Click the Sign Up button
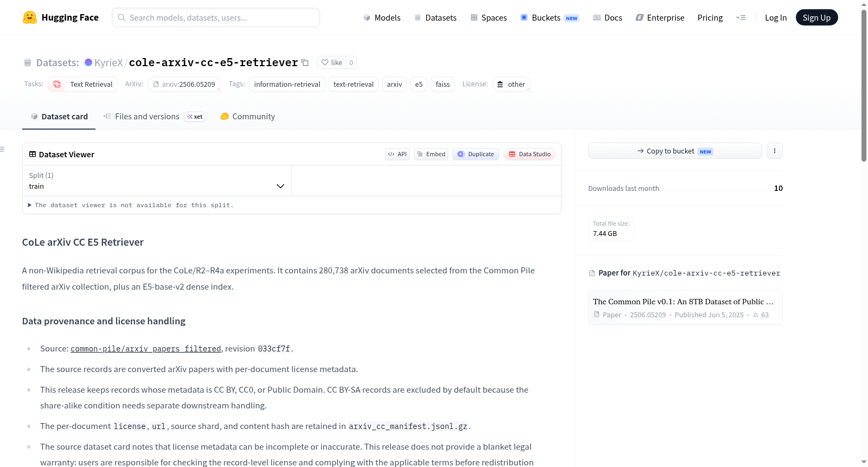 (x=816, y=17)
